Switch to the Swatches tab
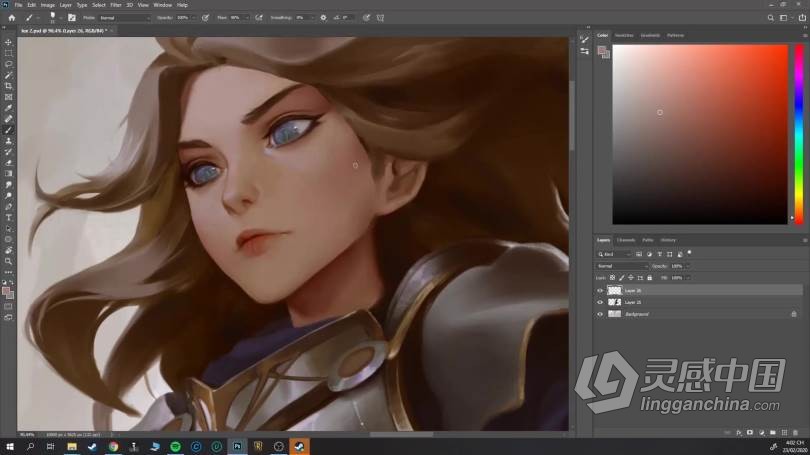This screenshot has height=455, width=810. pyautogui.click(x=624, y=35)
